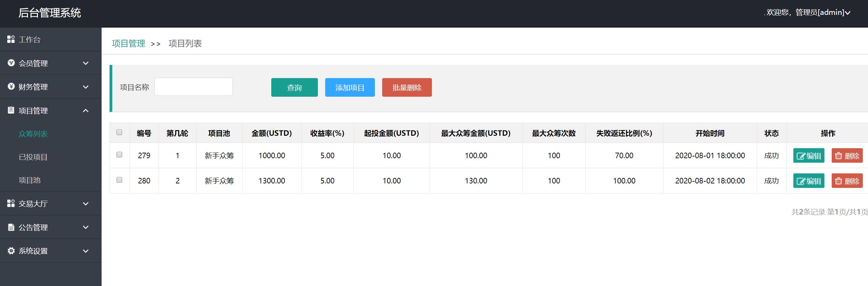Expand the 交易大厅 chevron
The image size is (868, 286).
(86, 204)
